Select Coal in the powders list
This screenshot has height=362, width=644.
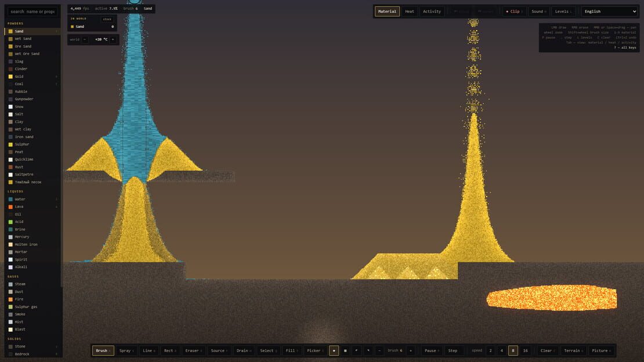32,84
